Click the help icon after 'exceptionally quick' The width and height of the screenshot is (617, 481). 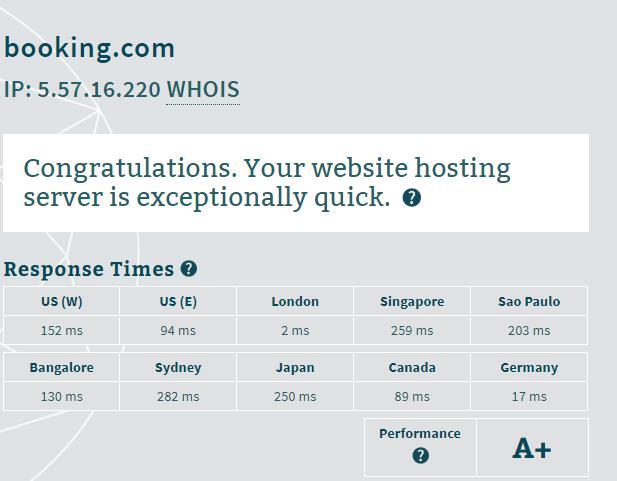point(412,198)
